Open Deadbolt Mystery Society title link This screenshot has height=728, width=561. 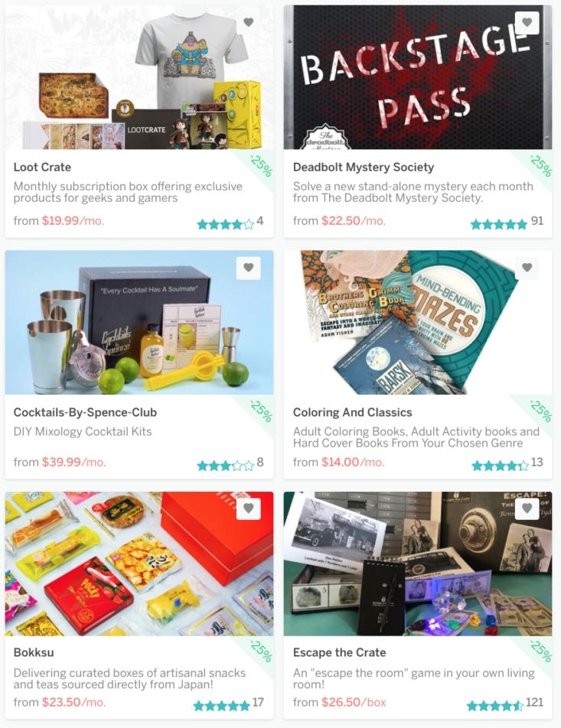coord(364,167)
